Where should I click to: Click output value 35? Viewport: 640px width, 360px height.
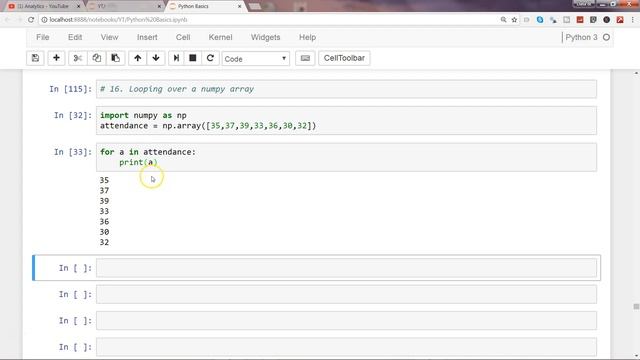(104, 180)
